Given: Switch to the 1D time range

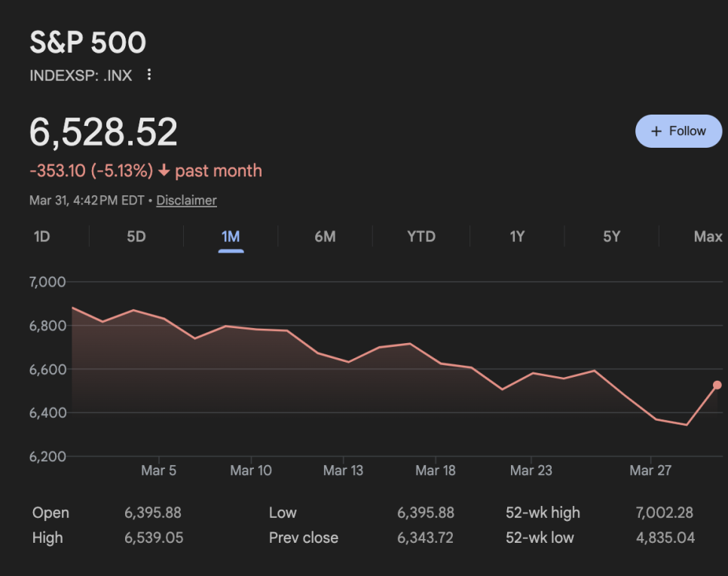Looking at the screenshot, I should coord(41,237).
